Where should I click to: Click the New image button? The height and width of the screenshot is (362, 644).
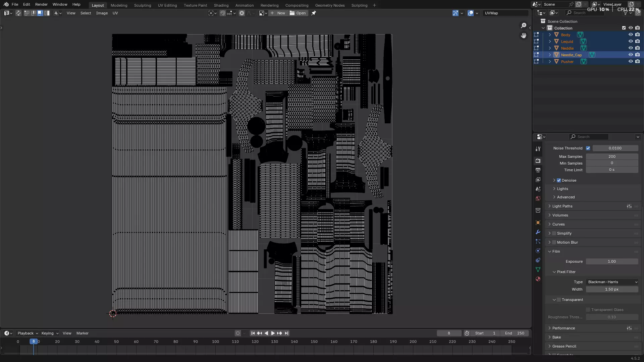click(x=278, y=13)
